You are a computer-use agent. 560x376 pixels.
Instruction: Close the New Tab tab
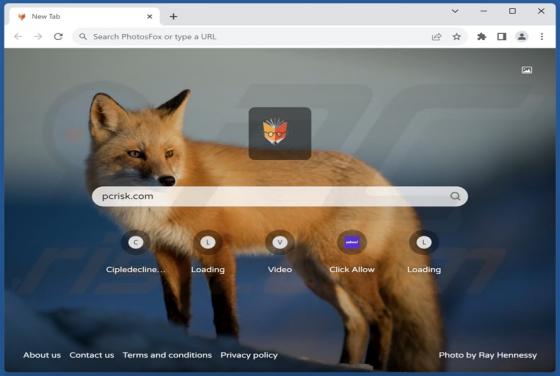(150, 16)
